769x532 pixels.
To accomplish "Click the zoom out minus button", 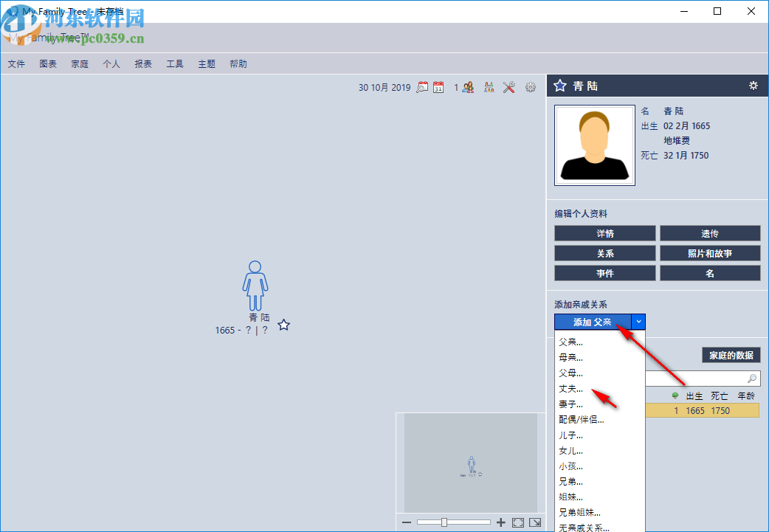I will [x=407, y=522].
